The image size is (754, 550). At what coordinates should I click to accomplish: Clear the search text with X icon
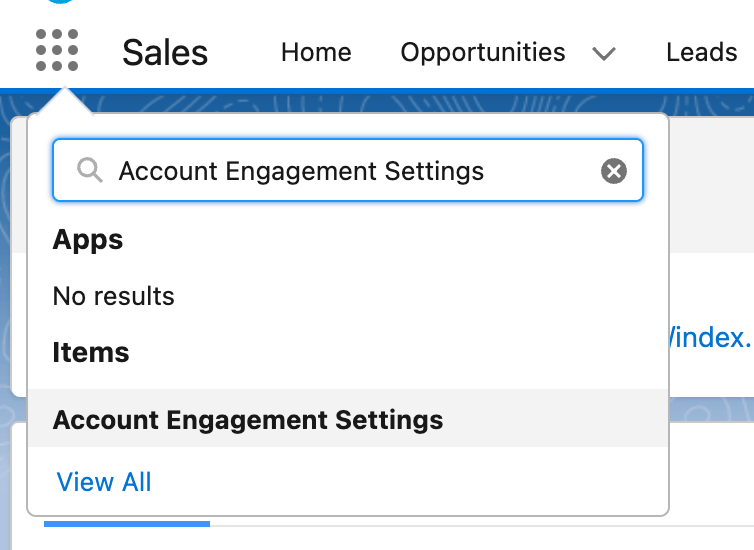point(613,172)
